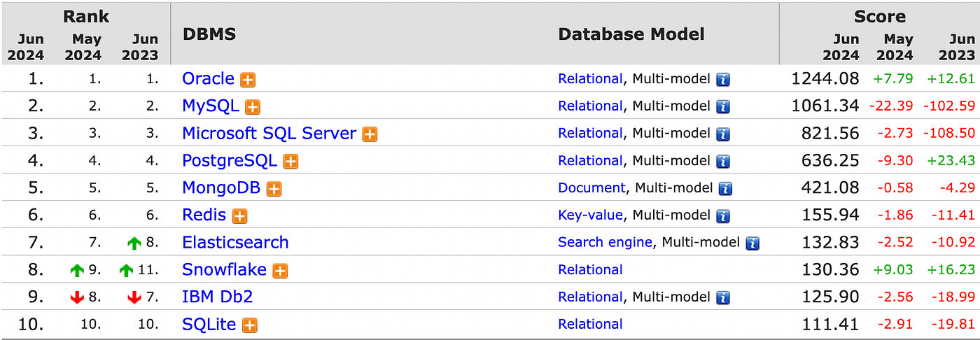This screenshot has height=340, width=980.
Task: Click Relational model link in Snowflake row
Action: click(x=590, y=270)
